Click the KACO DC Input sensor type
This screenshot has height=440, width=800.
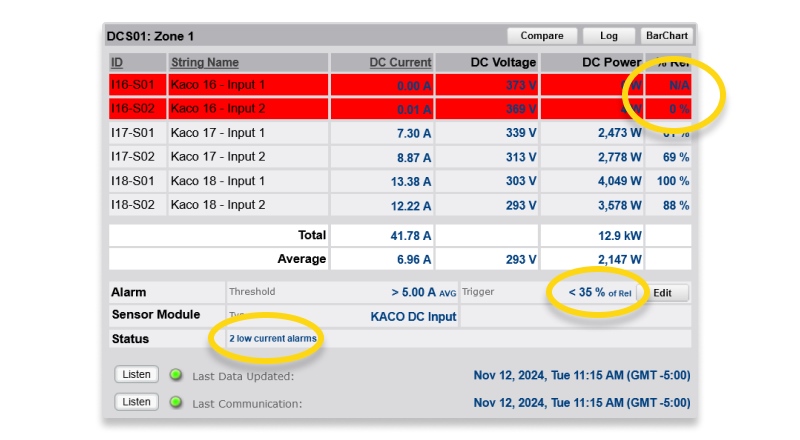coord(413,316)
